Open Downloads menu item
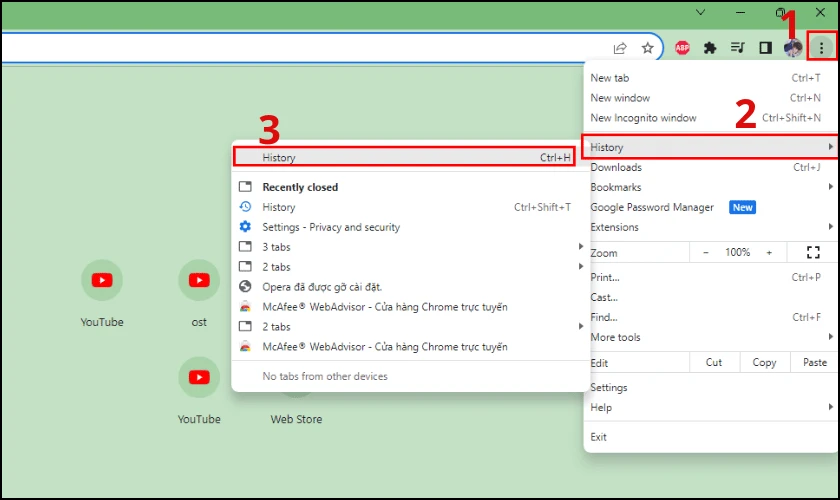The image size is (840, 500). [710, 167]
